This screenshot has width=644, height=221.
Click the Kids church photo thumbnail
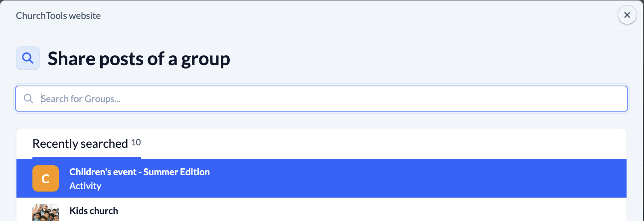pos(45,213)
